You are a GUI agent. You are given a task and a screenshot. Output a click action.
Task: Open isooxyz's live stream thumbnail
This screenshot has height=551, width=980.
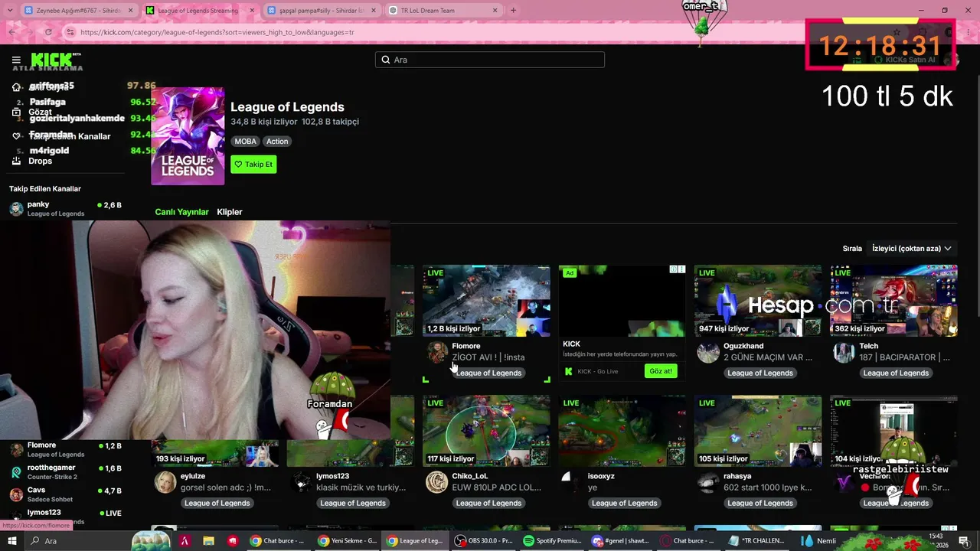tap(622, 431)
